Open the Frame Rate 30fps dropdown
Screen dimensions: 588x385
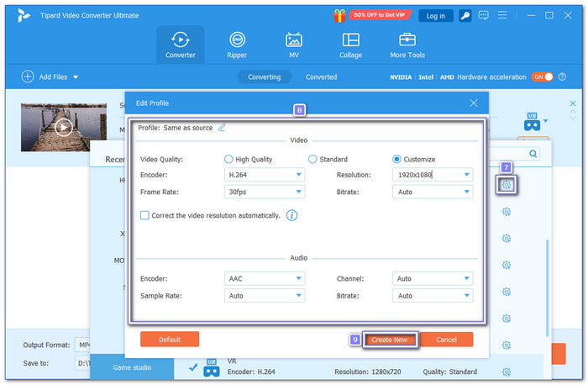265,192
